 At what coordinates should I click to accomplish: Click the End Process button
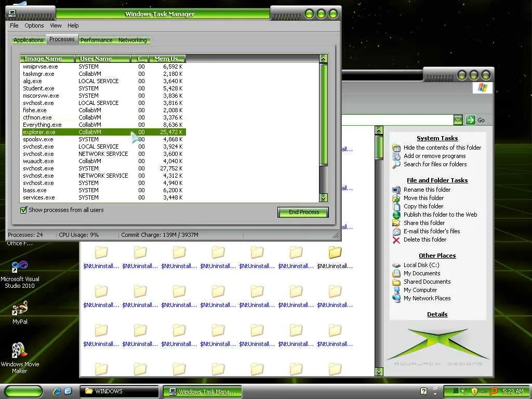[303, 212]
